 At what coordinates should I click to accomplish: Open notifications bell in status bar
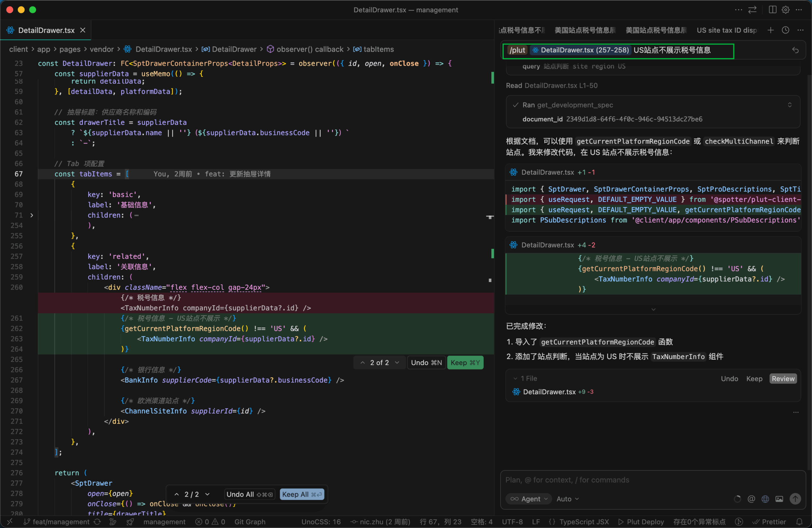point(799,522)
